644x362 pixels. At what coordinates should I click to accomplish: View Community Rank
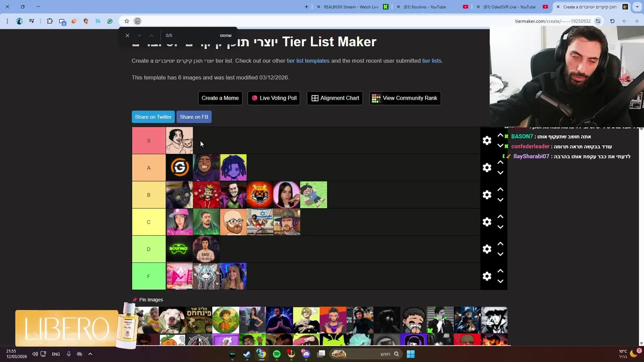405,98
